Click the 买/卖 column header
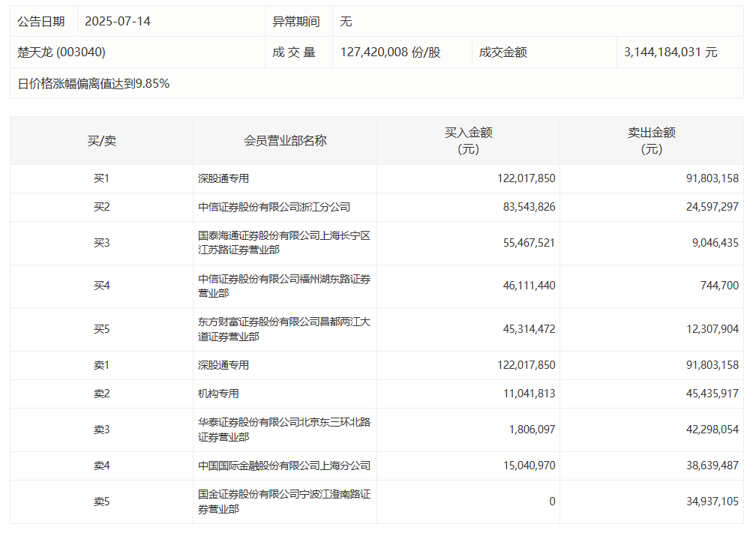This screenshot has height=533, width=756. 102,141
